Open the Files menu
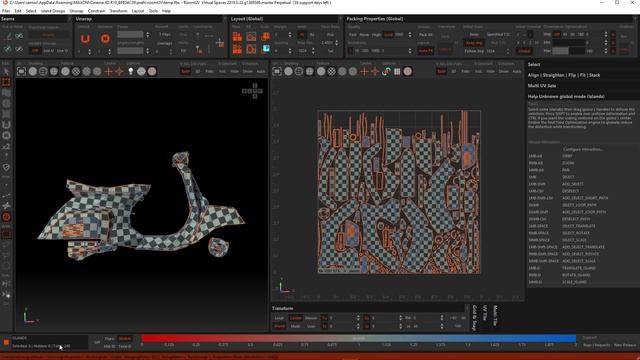The height and width of the screenshot is (360, 640). (x=6, y=11)
